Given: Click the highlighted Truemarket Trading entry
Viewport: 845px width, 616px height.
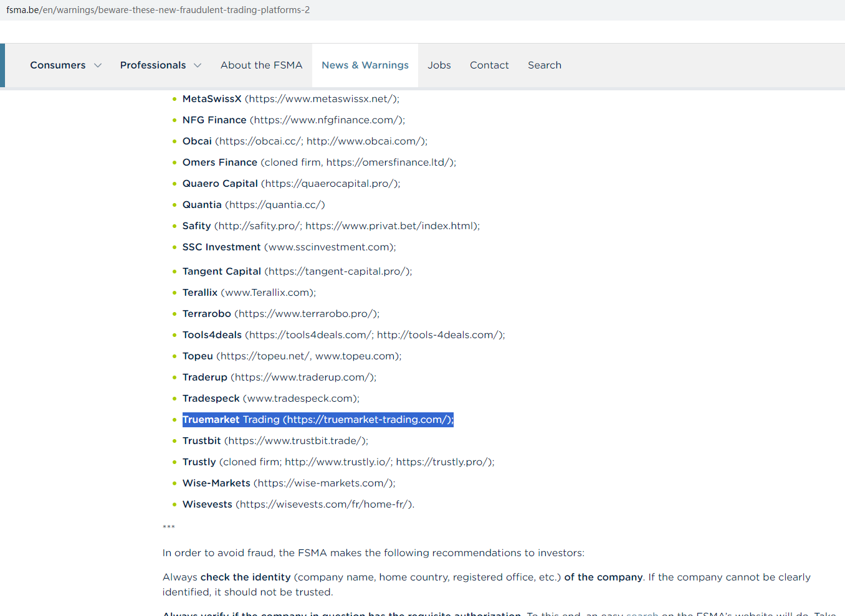Looking at the screenshot, I should click(318, 420).
